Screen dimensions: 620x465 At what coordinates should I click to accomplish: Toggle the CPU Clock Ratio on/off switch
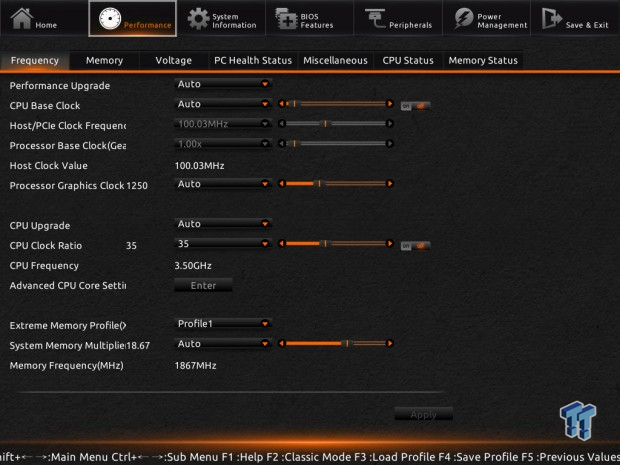(x=416, y=246)
